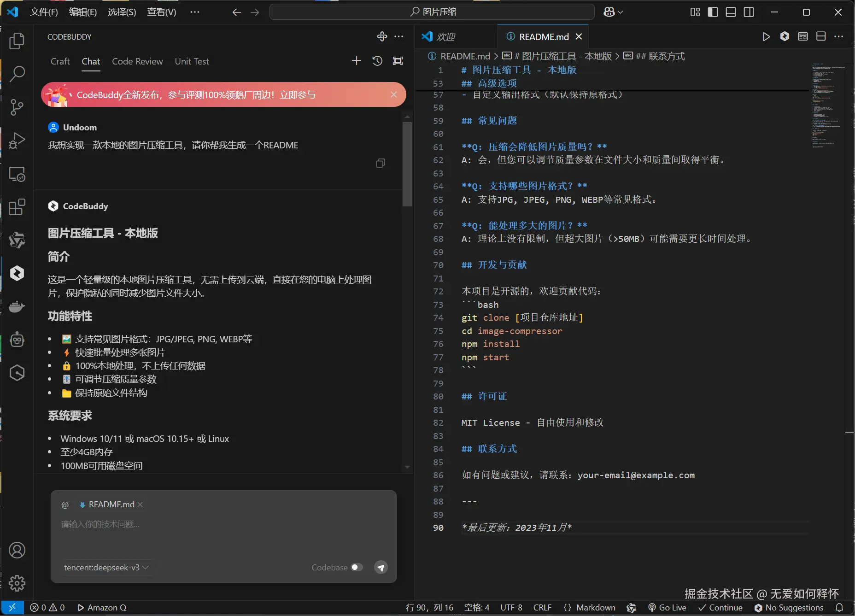The image size is (855, 616).
Task: Go back in navigation history
Action: pyautogui.click(x=237, y=12)
